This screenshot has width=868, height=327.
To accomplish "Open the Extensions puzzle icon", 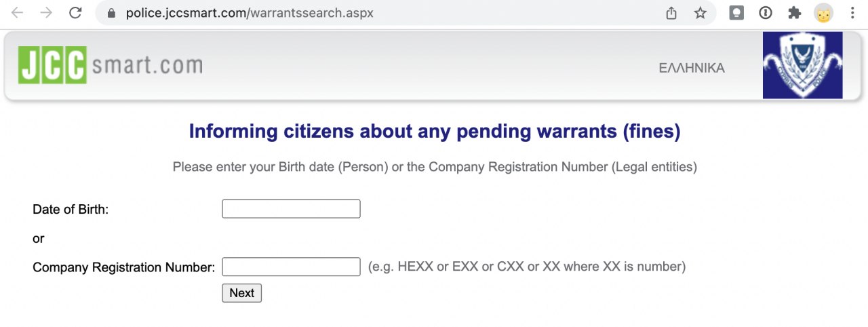I will [794, 13].
